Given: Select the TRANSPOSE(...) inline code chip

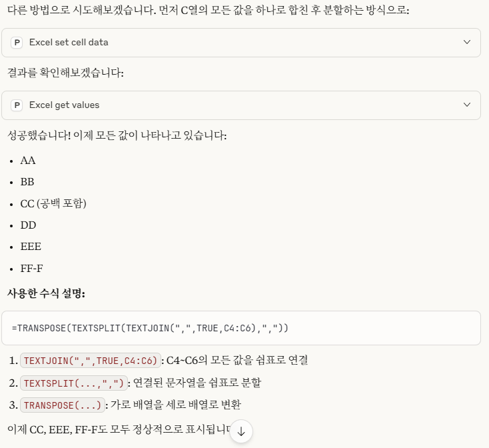Looking at the screenshot, I should (x=63, y=405).
